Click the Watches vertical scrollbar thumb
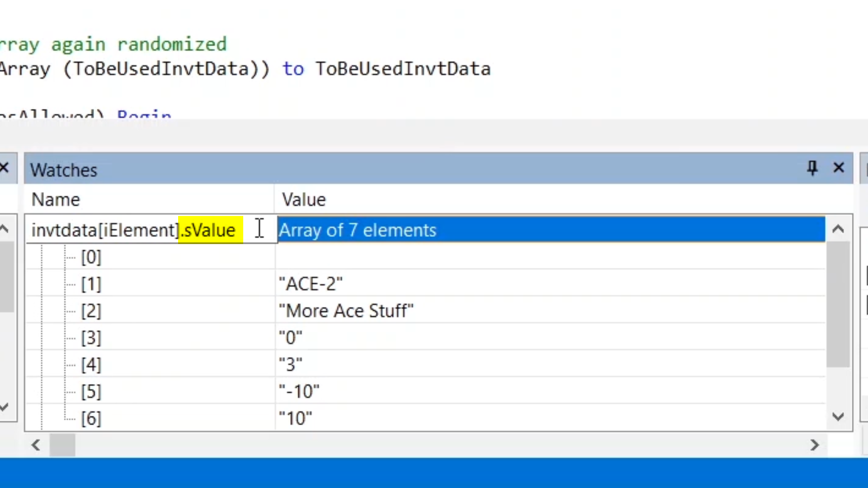Screen dimensions: 868x488 (838, 305)
